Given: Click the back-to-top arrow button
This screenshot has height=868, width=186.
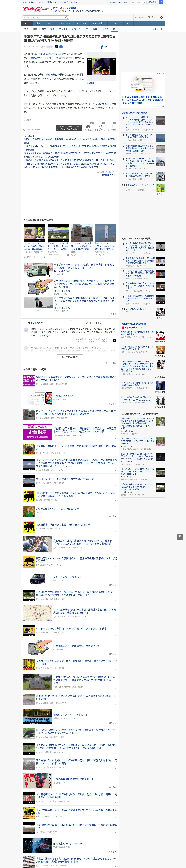Looking at the screenshot, I should (x=180, y=536).
